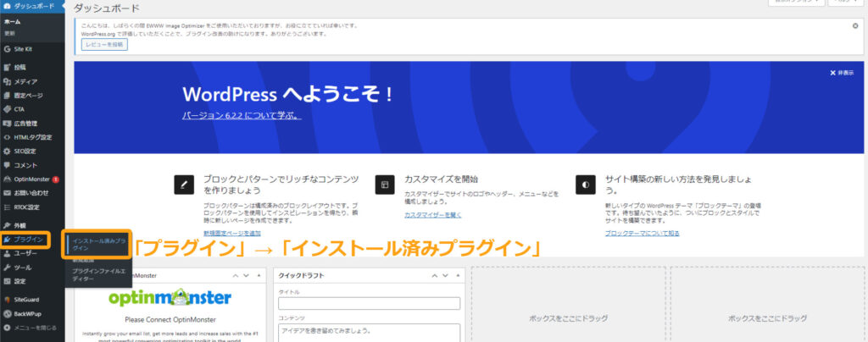Click the ダッシュボード page title
The image size is (868, 342).
pos(106,8)
